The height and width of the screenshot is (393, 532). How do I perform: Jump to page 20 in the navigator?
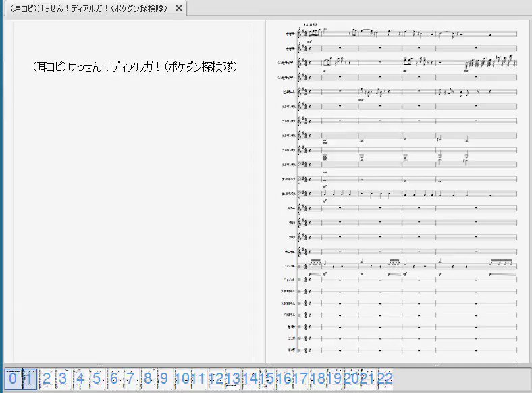point(352,378)
